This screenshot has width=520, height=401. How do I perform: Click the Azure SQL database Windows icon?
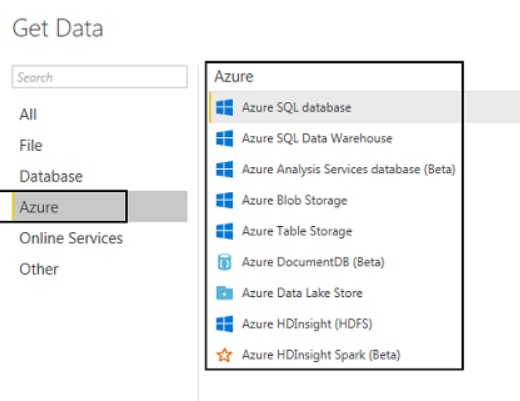224,107
